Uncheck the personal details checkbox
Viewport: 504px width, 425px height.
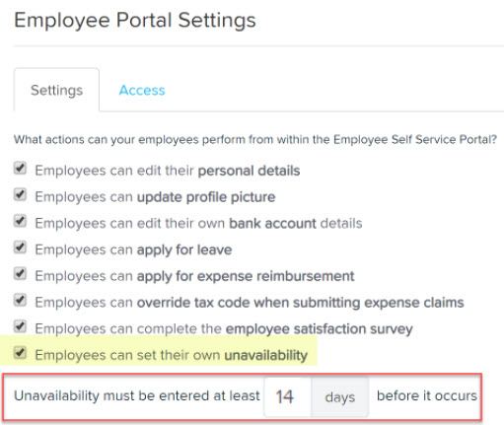(x=20, y=169)
